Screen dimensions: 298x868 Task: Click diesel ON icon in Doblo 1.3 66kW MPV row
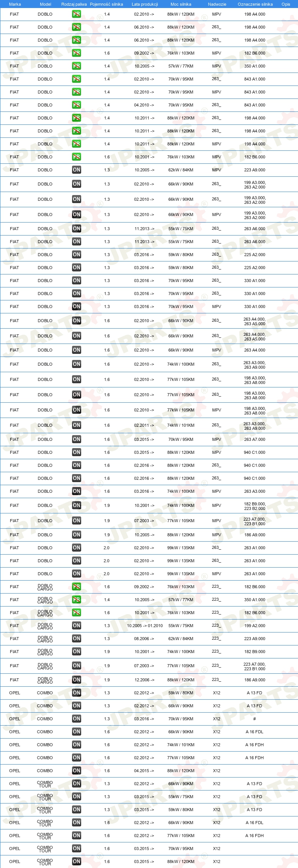pos(76,215)
